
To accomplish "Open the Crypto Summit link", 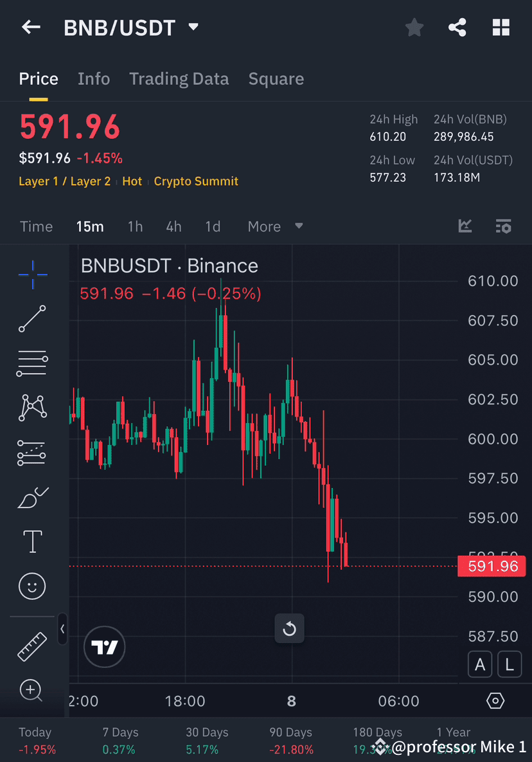I will point(196,181).
